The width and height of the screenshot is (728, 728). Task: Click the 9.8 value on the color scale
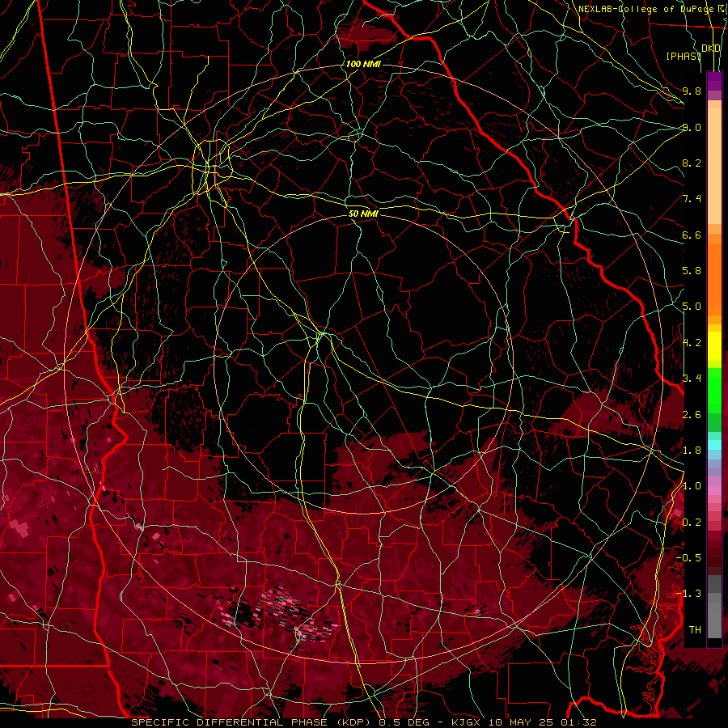tap(692, 91)
